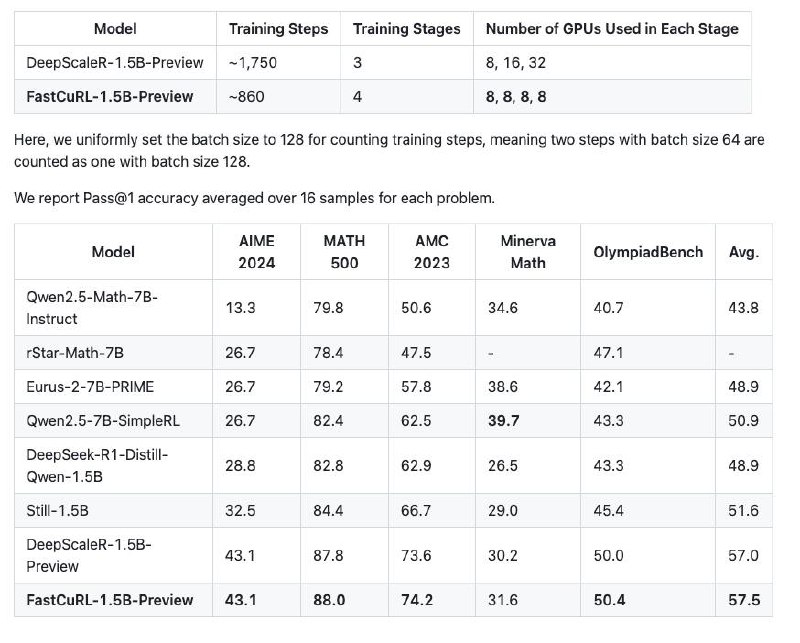Select the DeepScaleR-1.5B-Preview cell in top table
800x643 pixels.
[x=115, y=63]
